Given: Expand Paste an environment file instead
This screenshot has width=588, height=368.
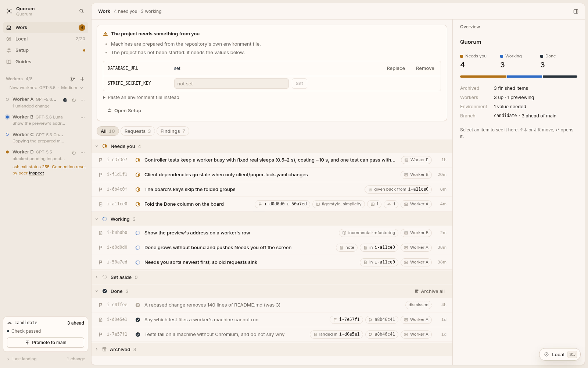Looking at the screenshot, I should click(x=141, y=98).
